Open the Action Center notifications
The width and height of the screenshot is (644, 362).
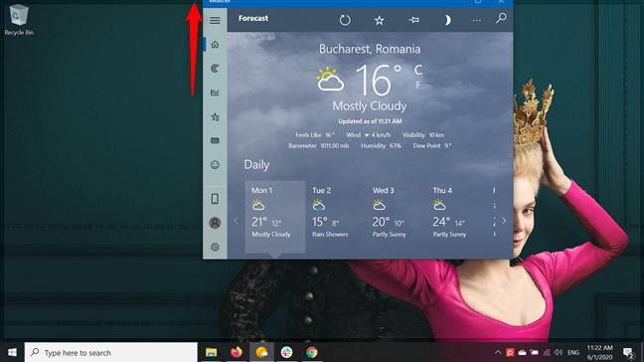click(x=628, y=352)
